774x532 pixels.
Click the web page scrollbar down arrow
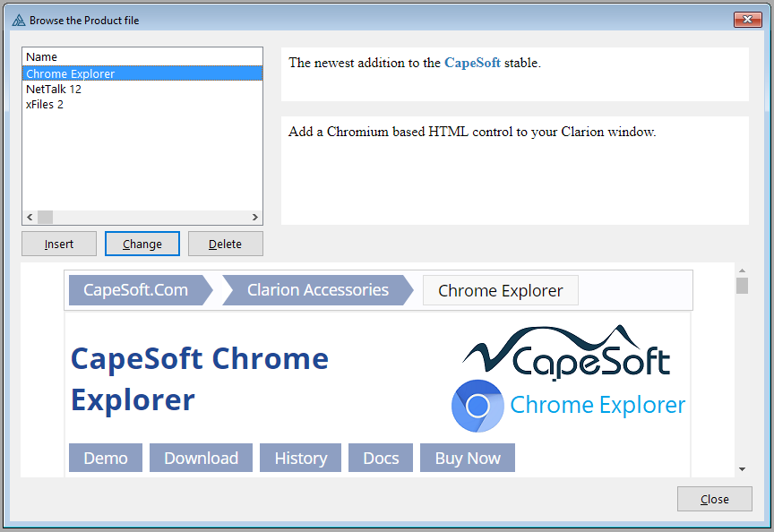pos(742,468)
